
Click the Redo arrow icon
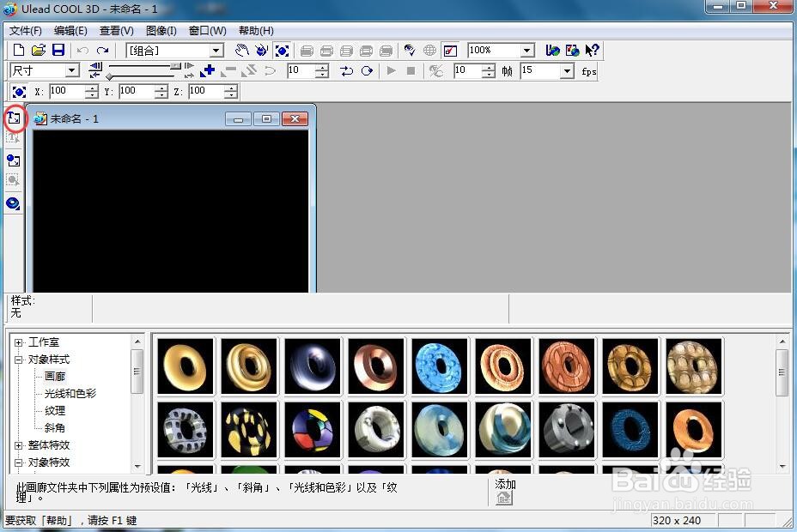pyautogui.click(x=103, y=51)
